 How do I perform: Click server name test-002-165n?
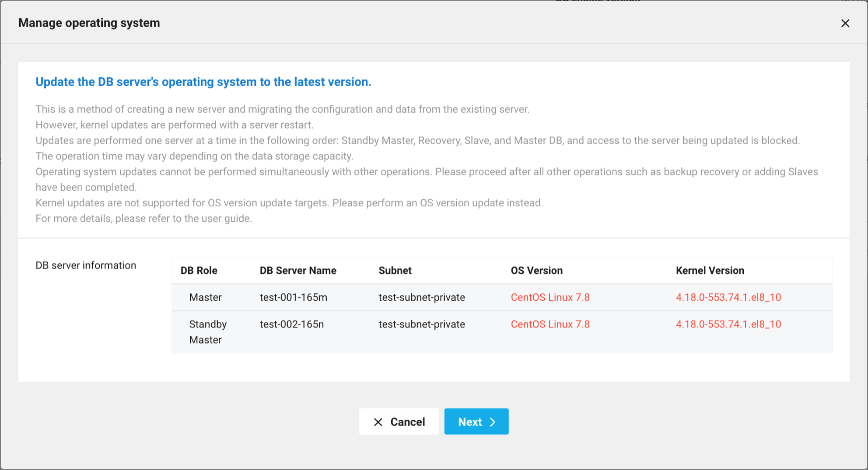(292, 324)
